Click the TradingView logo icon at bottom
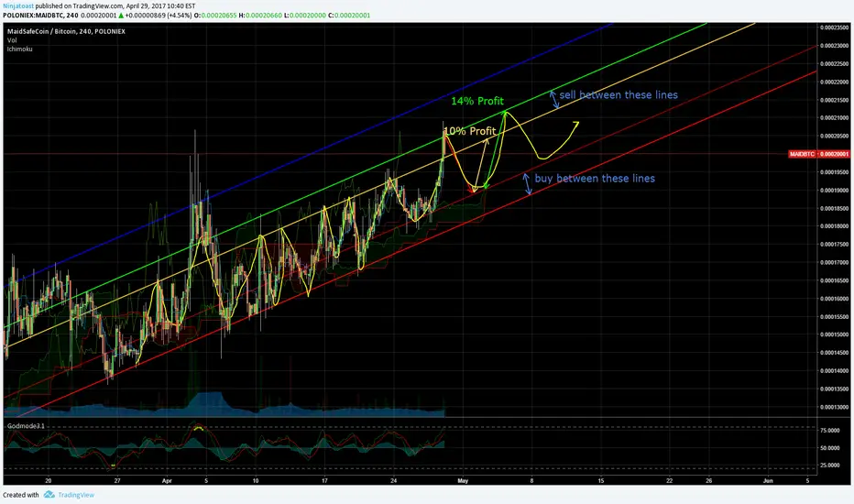This screenshot has width=854, height=504. click(49, 495)
